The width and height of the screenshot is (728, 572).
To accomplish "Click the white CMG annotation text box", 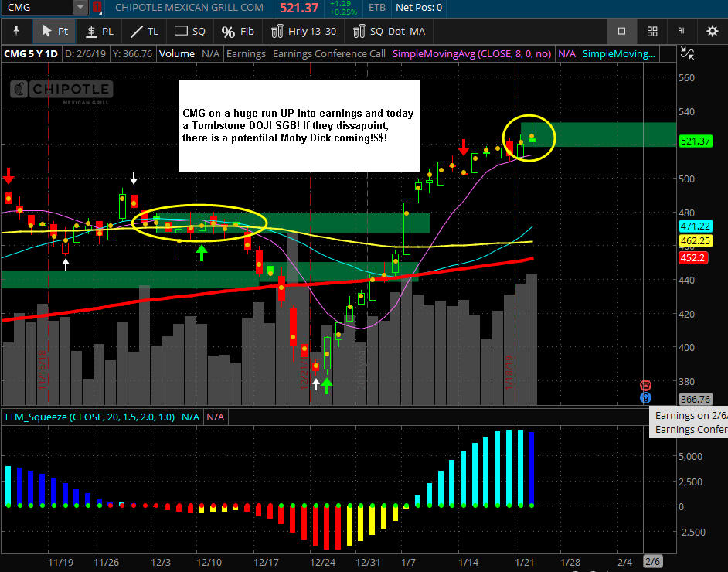I will [299, 125].
